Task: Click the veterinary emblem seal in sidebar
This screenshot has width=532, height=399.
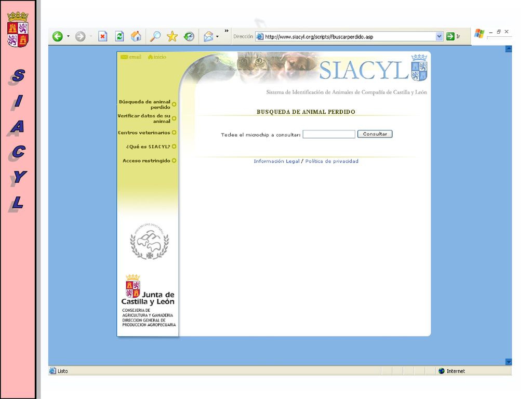Action: pos(150,241)
